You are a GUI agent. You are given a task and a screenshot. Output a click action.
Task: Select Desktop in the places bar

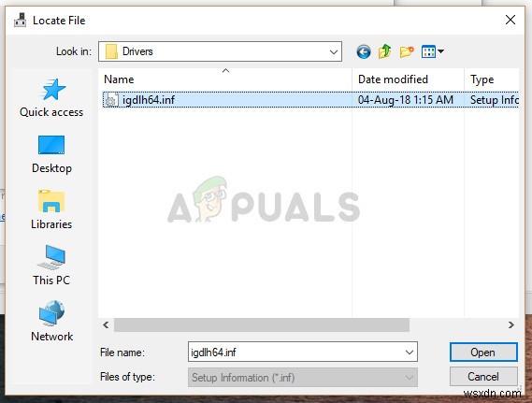[x=51, y=154]
